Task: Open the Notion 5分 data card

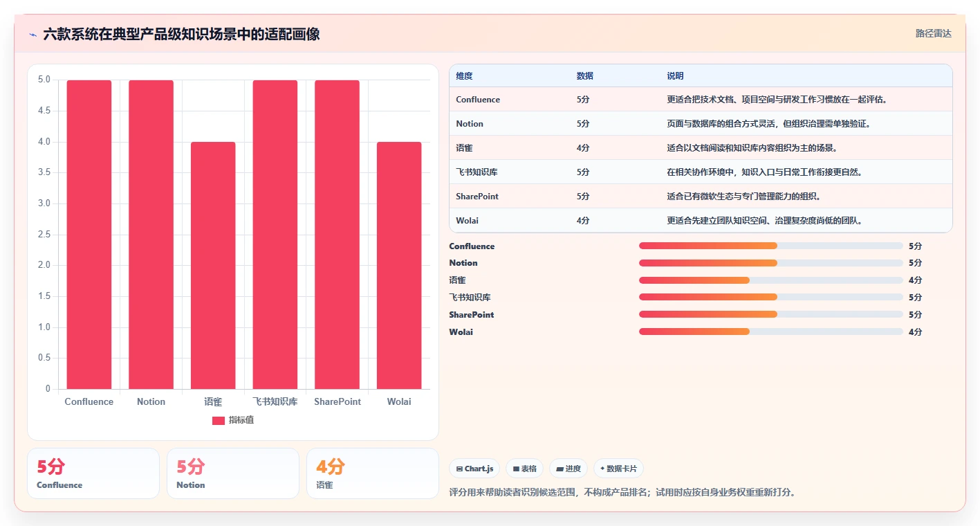Action: [233, 473]
